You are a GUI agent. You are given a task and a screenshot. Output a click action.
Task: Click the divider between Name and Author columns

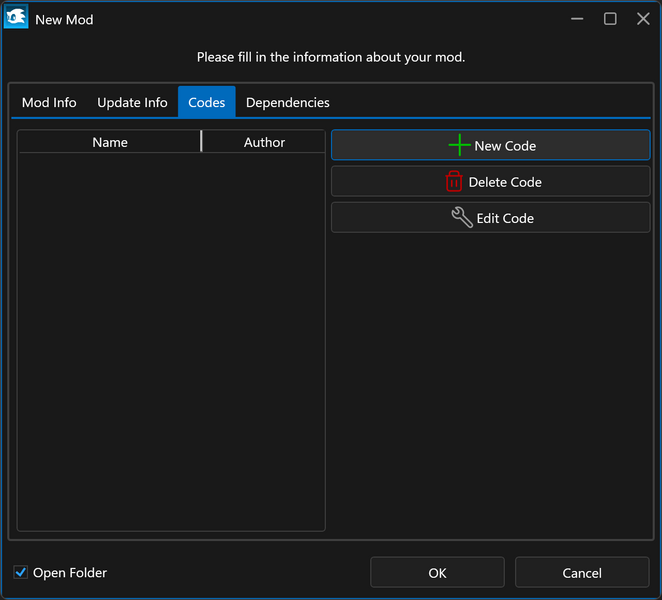(x=202, y=141)
